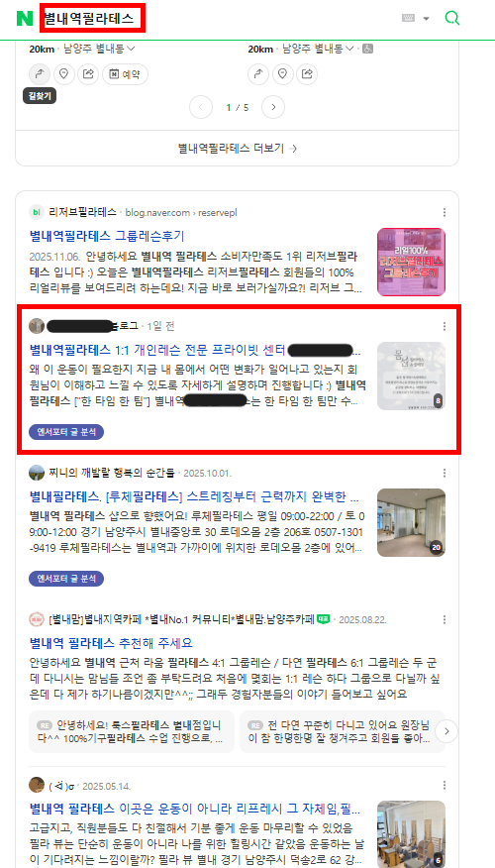Open 별내역필라테스 더보기 link

[238, 149]
